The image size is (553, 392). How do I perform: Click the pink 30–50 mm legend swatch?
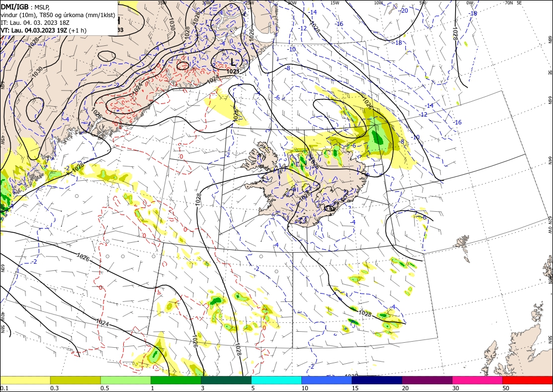pos(478,380)
